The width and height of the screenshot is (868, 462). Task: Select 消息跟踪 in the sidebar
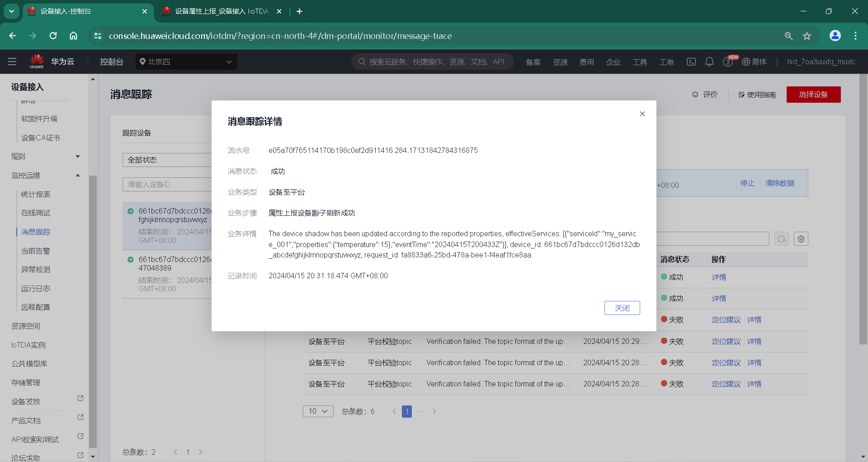pos(36,232)
